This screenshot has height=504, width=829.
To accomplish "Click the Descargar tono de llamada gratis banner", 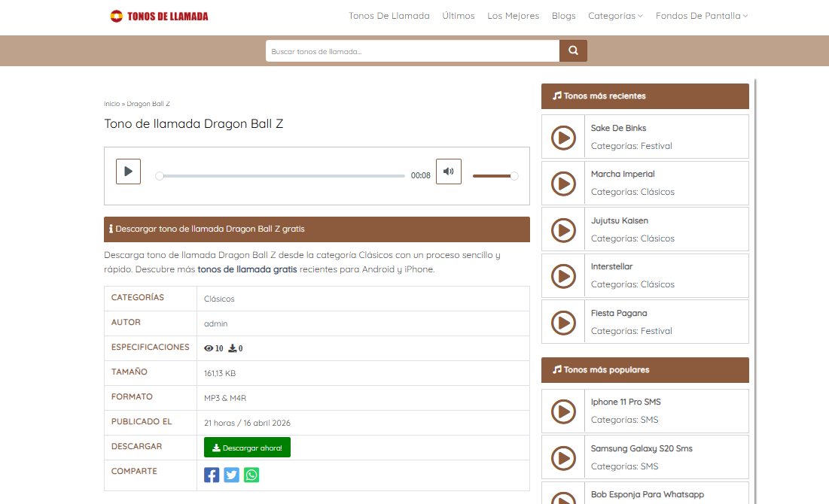I will tap(317, 229).
